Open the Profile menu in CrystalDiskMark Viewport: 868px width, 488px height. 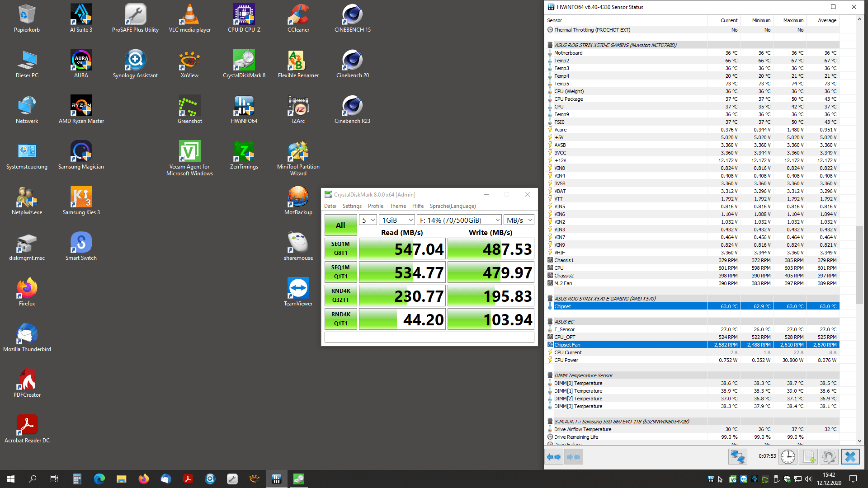click(375, 206)
